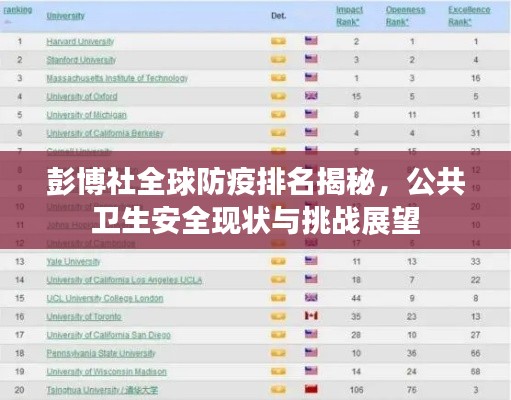Click the Det. badge for Massachusetts Institute of Technology
511x400 pixels.
click(278, 78)
